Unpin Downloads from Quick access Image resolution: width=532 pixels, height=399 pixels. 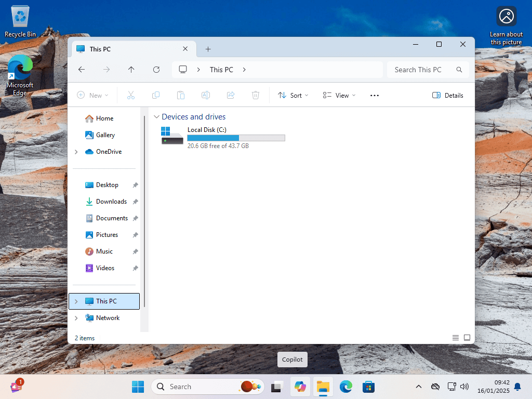point(135,201)
